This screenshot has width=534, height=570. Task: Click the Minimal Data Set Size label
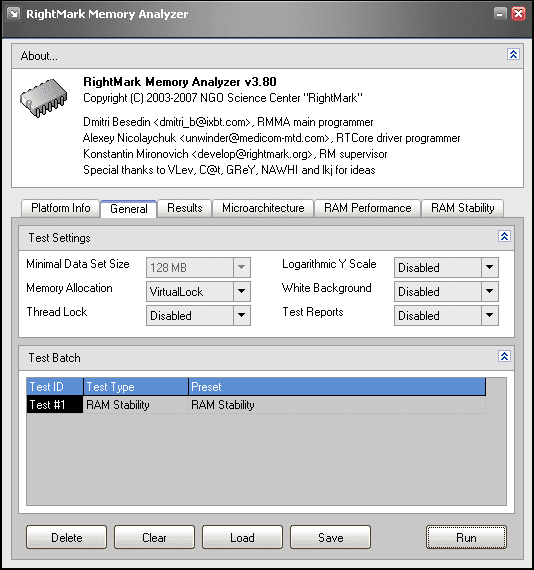pyautogui.click(x=78, y=264)
